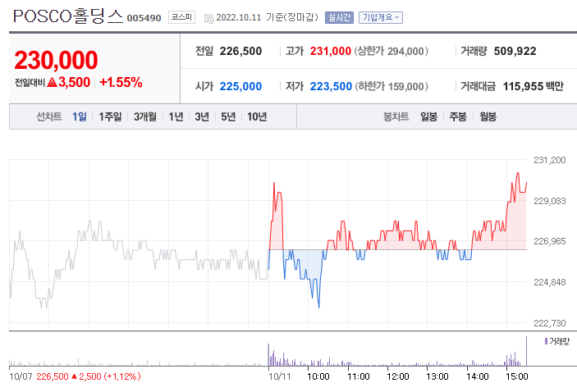The image size is (577, 392).
Task: Select the 3년 line chart period
Action: (x=202, y=116)
